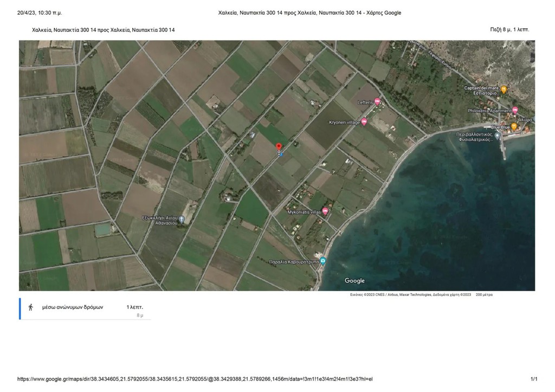
Task: Select the 1/1 page number
Action: (534, 379)
